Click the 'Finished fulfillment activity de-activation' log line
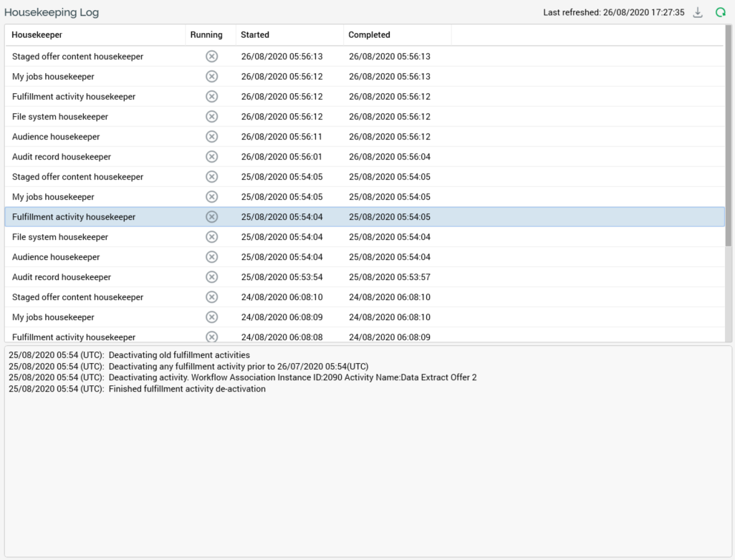 pos(187,389)
